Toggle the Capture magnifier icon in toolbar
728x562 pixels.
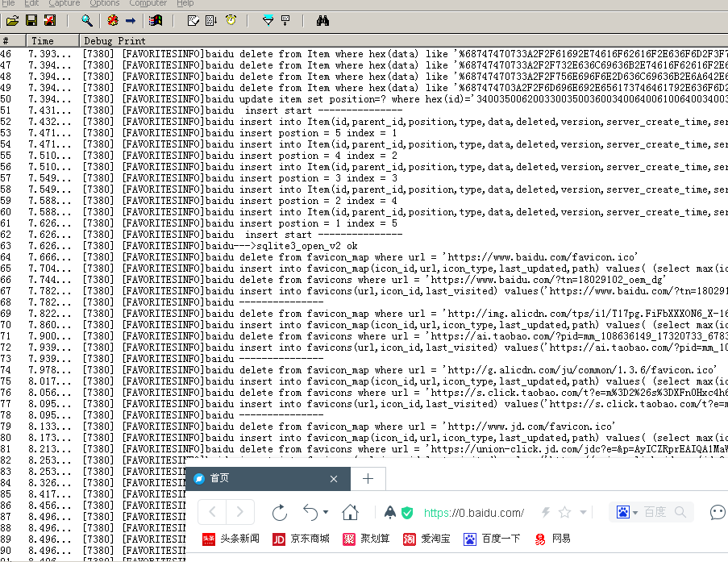pos(87,20)
